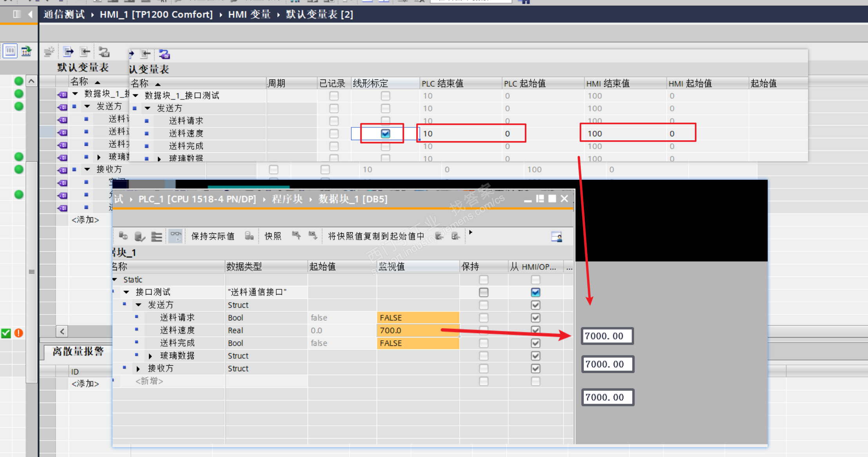Expand the 玻璃数据 struct row
Viewport: 868px width, 457px height.
(150, 356)
